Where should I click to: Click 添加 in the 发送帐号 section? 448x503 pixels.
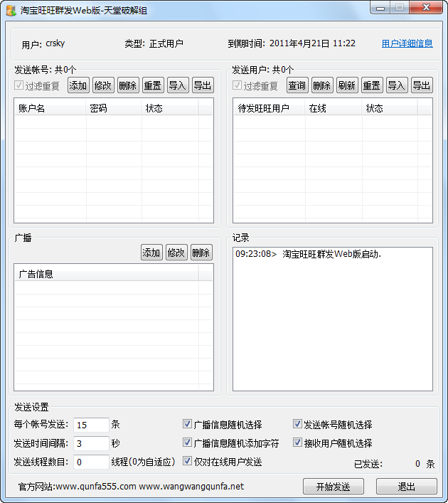[x=78, y=85]
